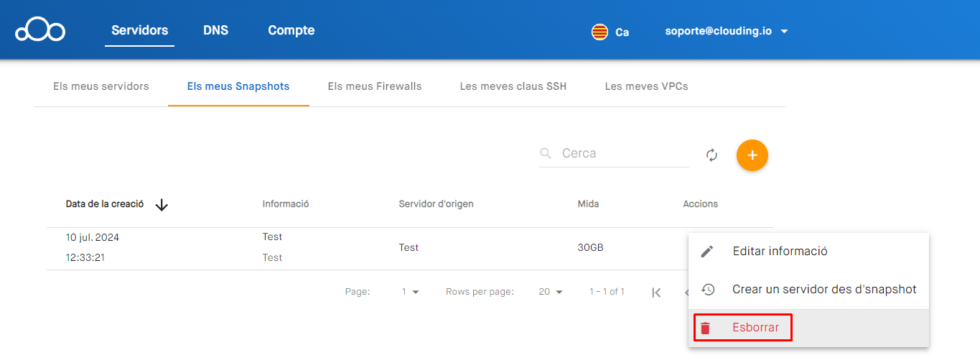
Task: Select Esborrar from the context menu
Action: tap(755, 328)
